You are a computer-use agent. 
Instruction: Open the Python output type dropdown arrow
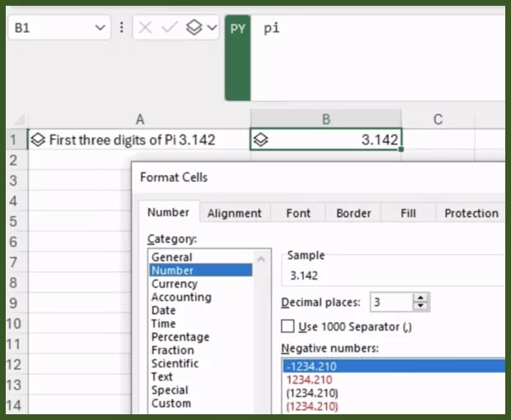click(x=211, y=28)
